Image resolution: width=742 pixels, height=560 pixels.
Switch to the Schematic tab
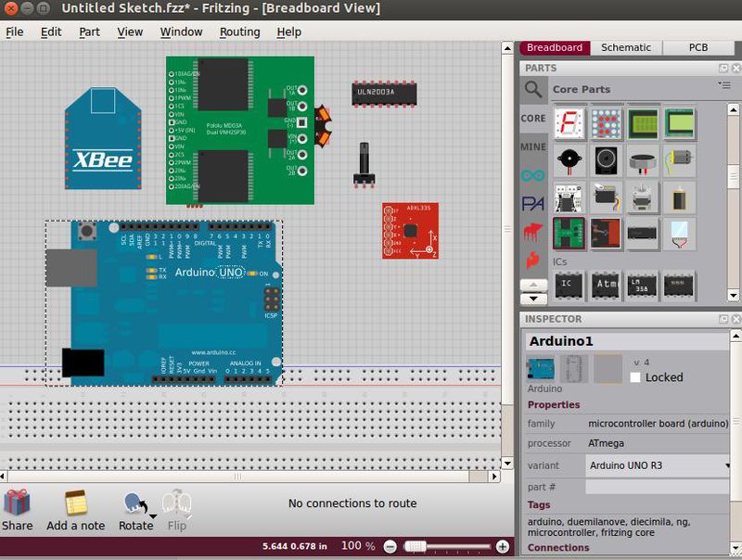pos(626,47)
